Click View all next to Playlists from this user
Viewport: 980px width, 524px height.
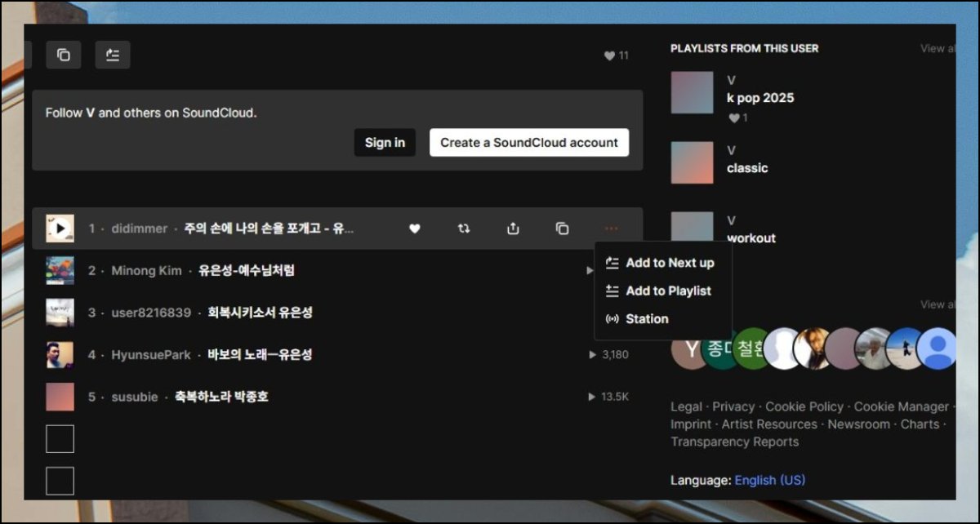tap(938, 48)
